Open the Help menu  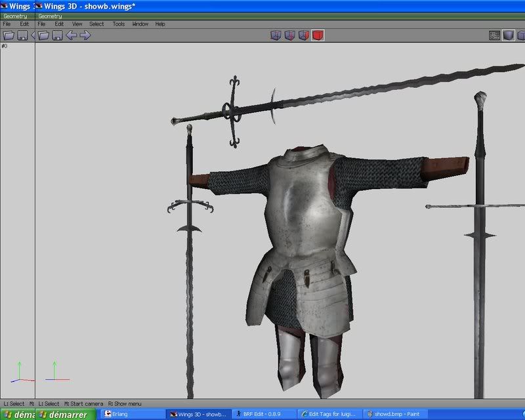pos(160,24)
